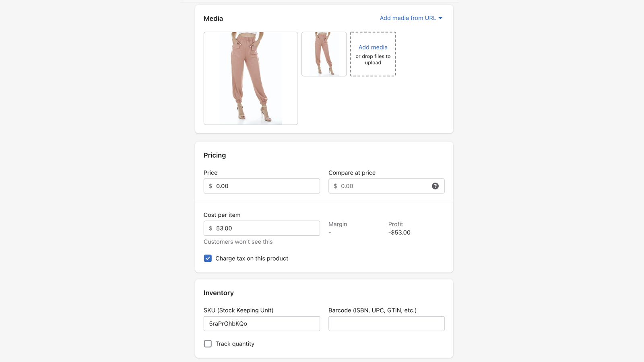This screenshot has width=644, height=362.
Task: Click the Customers won't see this note
Action: click(238, 241)
